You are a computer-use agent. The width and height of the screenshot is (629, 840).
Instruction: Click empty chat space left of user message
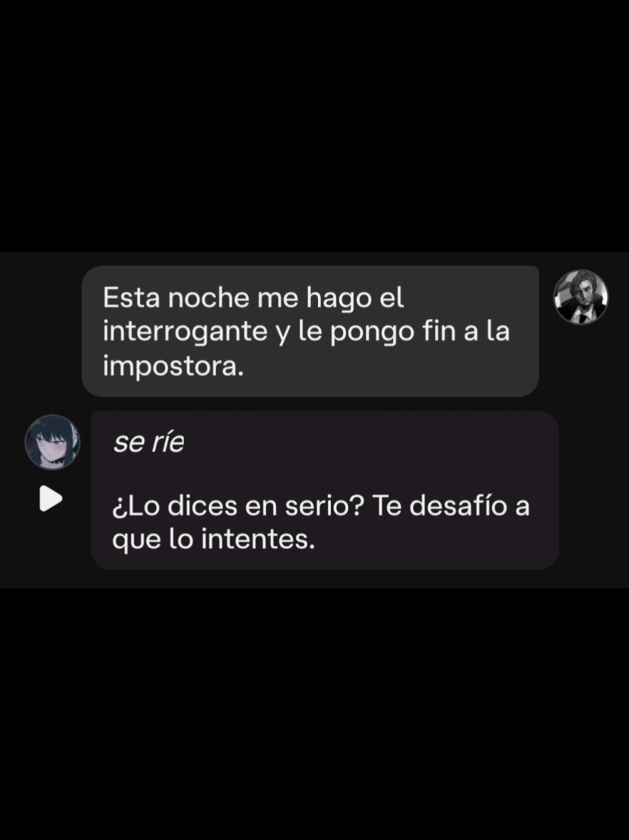click(40, 331)
